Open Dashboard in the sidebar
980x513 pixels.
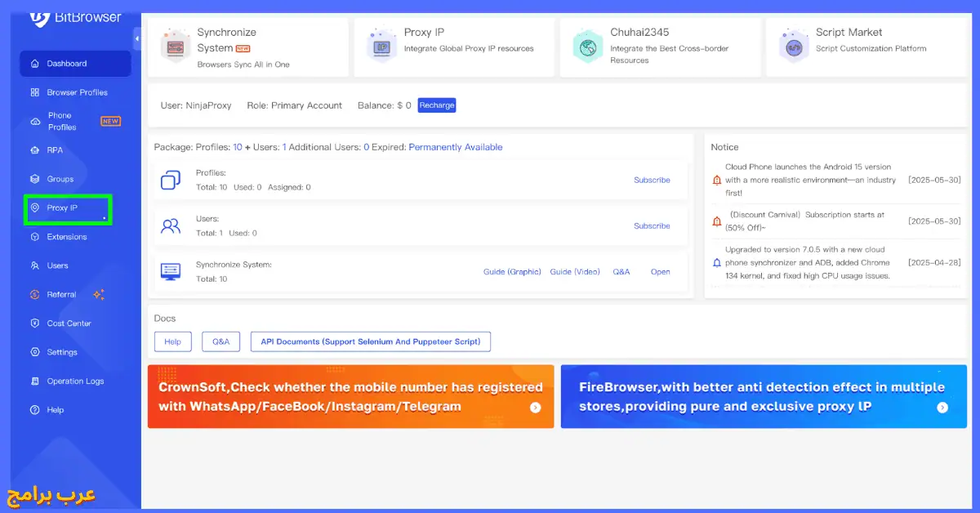(x=75, y=64)
